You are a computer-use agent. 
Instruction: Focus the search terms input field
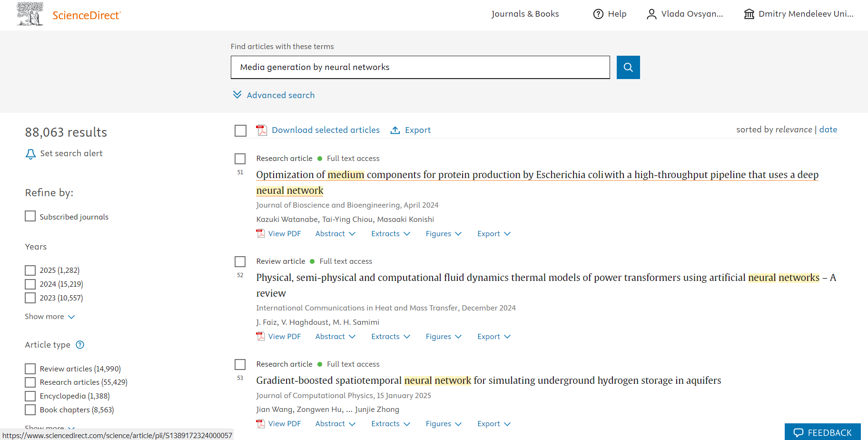pos(420,67)
